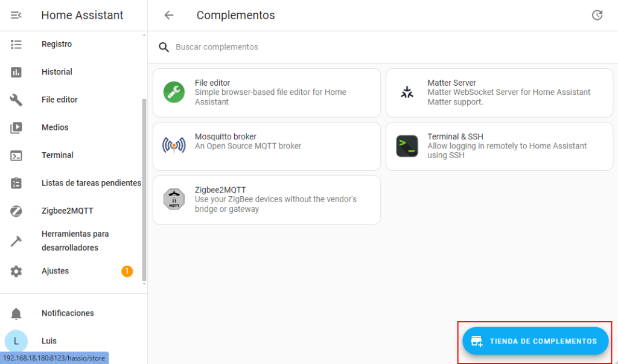
Task: Open Notificaciones bell icon
Action: 16,313
